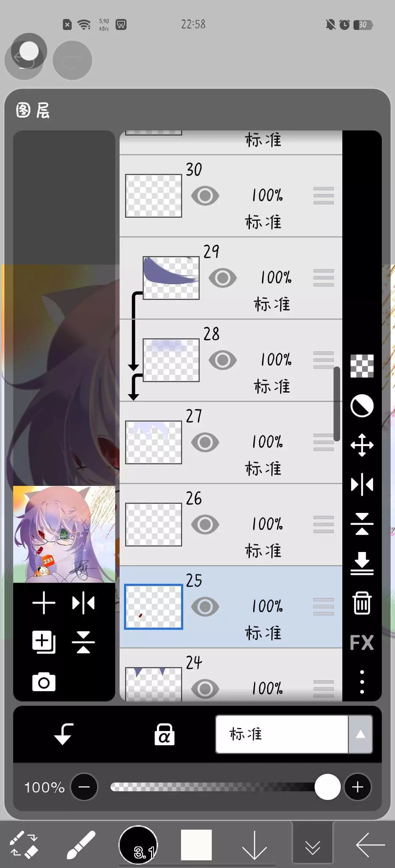Image resolution: width=395 pixels, height=868 pixels.
Task: Expand blend mode list with triangle arrow
Action: 361,734
